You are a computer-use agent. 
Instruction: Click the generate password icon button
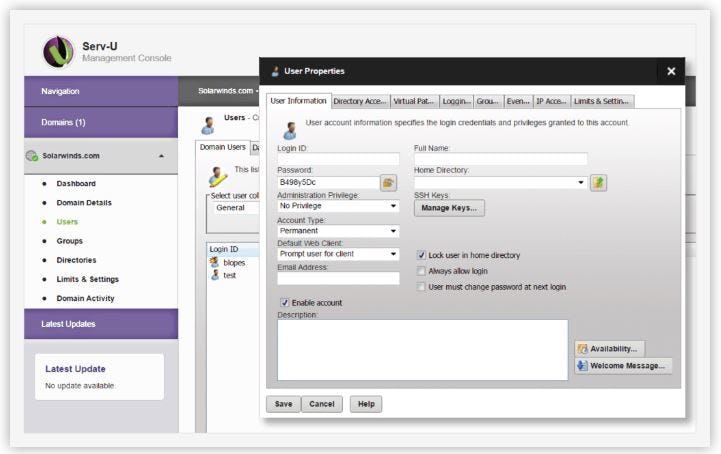coord(389,183)
